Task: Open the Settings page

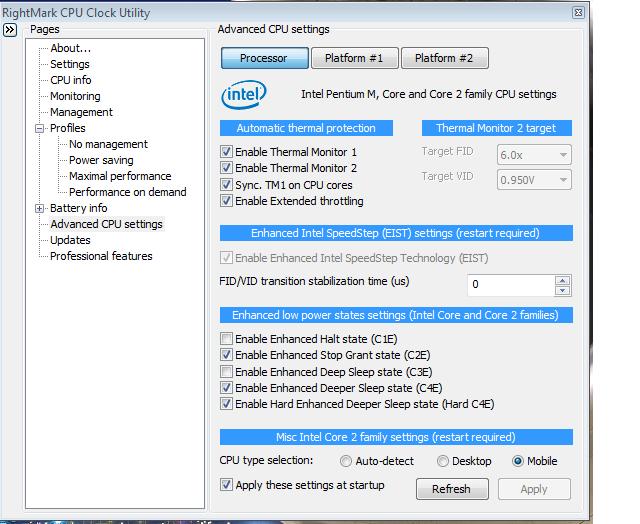Action: 70,64
